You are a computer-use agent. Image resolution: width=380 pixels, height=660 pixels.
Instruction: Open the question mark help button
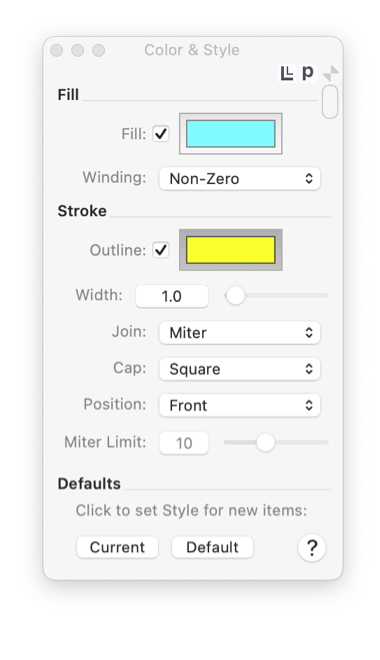[x=312, y=548]
